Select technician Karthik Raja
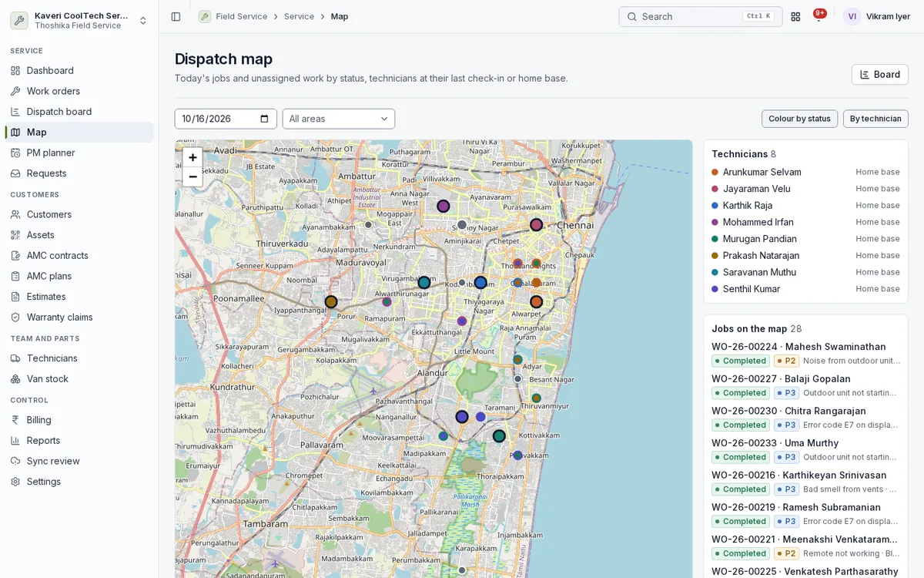Image resolution: width=924 pixels, height=578 pixels. point(805,206)
